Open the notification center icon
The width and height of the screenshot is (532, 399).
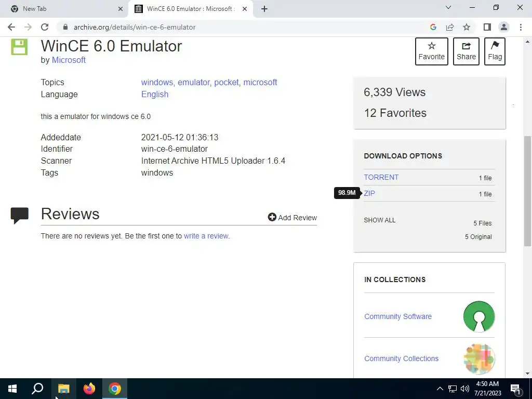pos(516,389)
